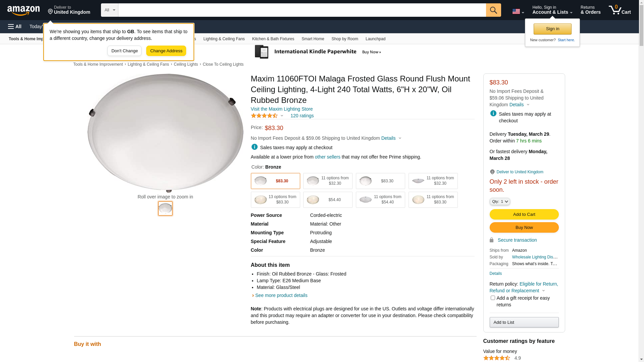
Task: Click the Kindle Paperwhite banner
Action: (x=318, y=52)
